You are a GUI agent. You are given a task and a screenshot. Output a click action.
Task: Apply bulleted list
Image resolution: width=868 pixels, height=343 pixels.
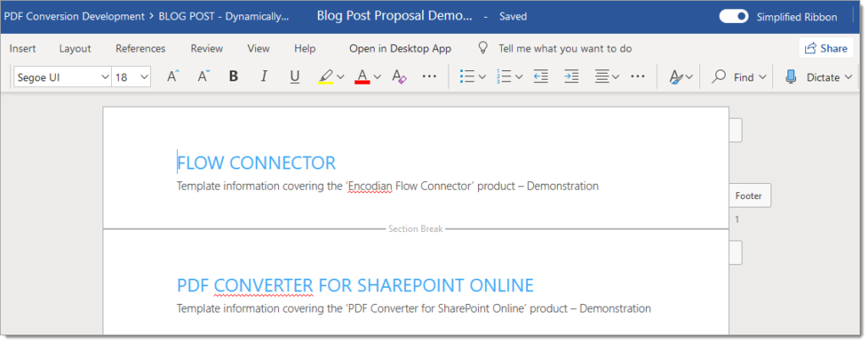(x=467, y=77)
